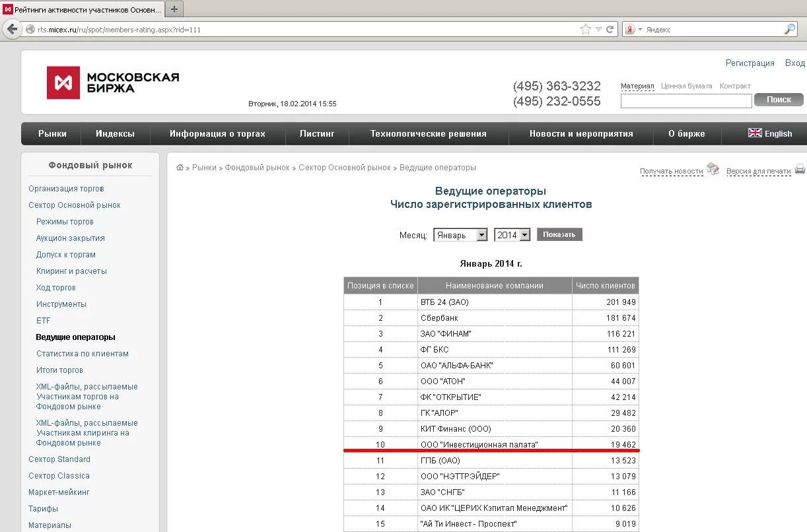Open Ход торгов in the sidebar
This screenshot has height=532, width=807.
(x=56, y=288)
